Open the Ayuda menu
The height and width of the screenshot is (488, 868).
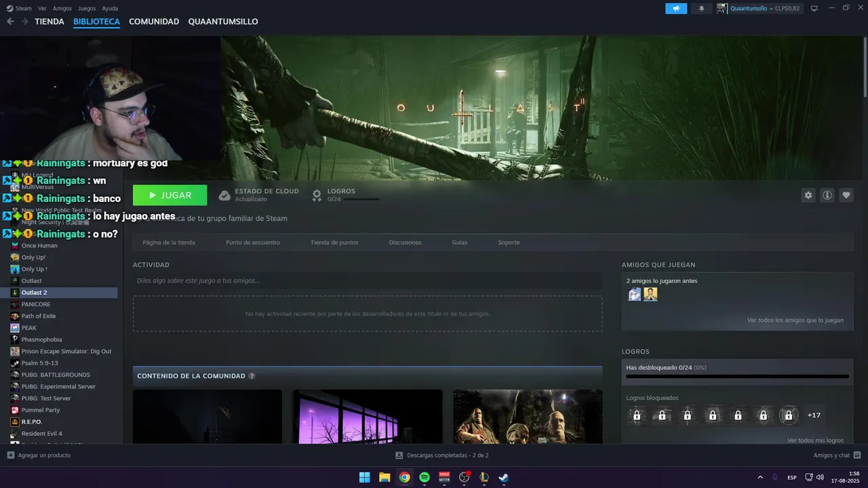110,8
